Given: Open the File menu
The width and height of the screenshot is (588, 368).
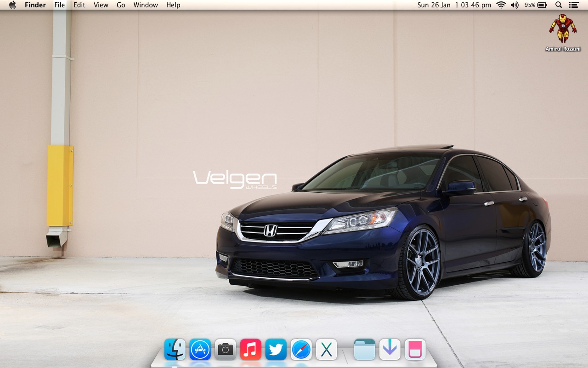Looking at the screenshot, I should tap(60, 5).
